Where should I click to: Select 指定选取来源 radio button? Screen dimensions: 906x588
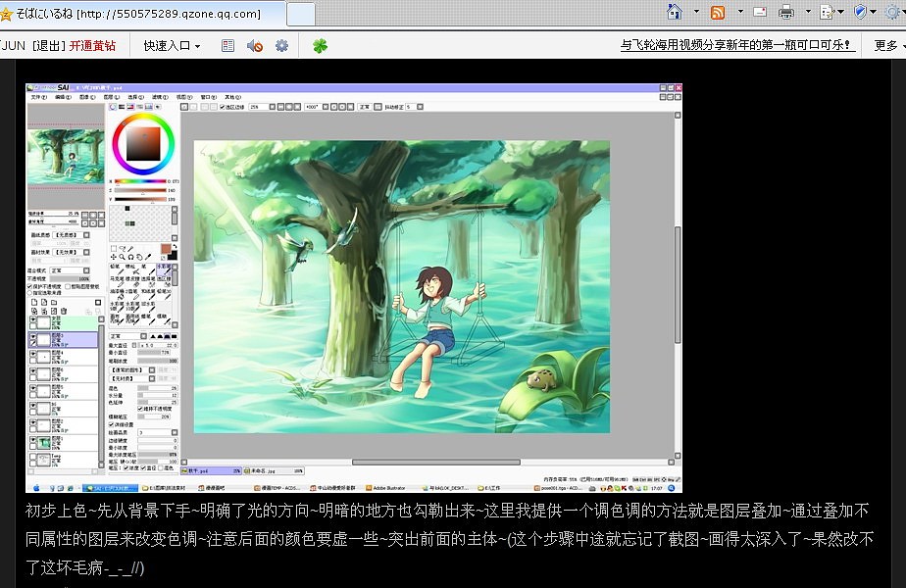(x=29, y=293)
